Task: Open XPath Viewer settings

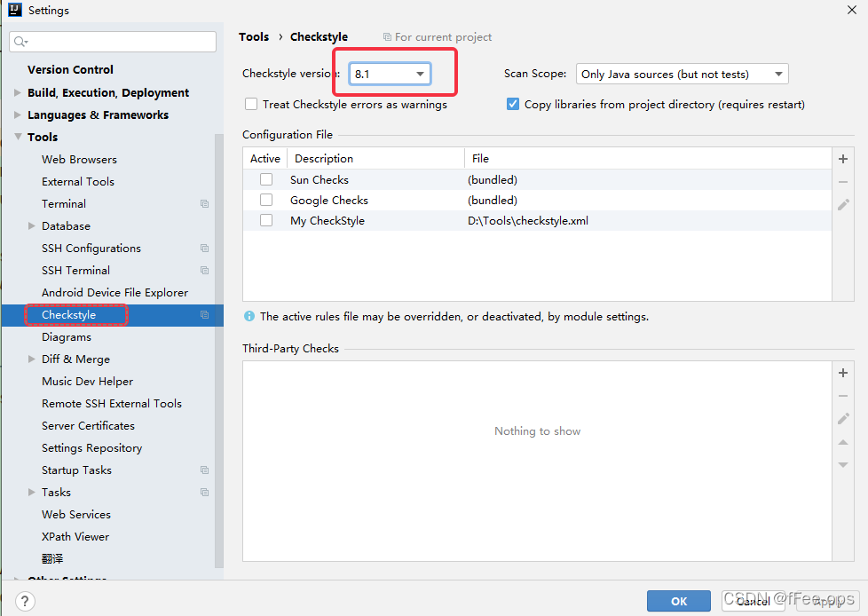Action: [x=75, y=536]
